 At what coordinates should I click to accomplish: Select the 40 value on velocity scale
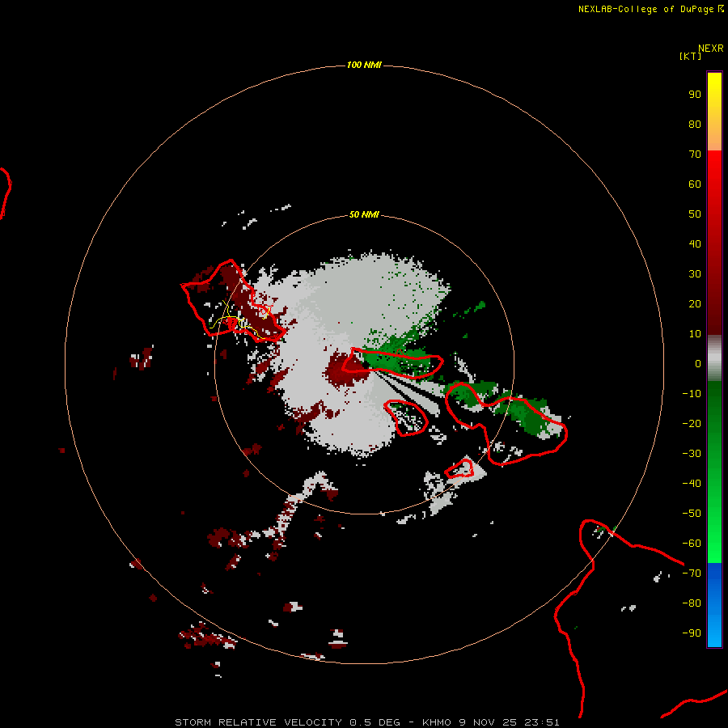tap(695, 244)
